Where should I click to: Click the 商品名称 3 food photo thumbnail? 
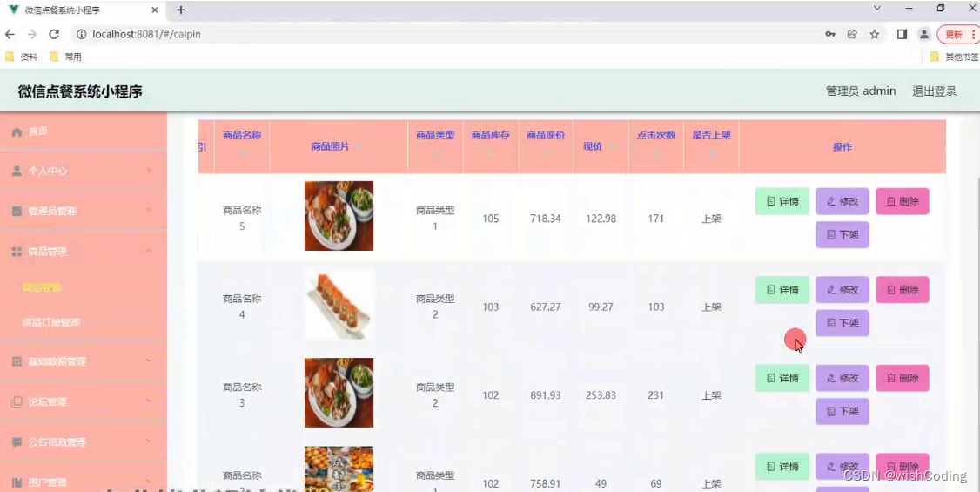click(x=339, y=393)
